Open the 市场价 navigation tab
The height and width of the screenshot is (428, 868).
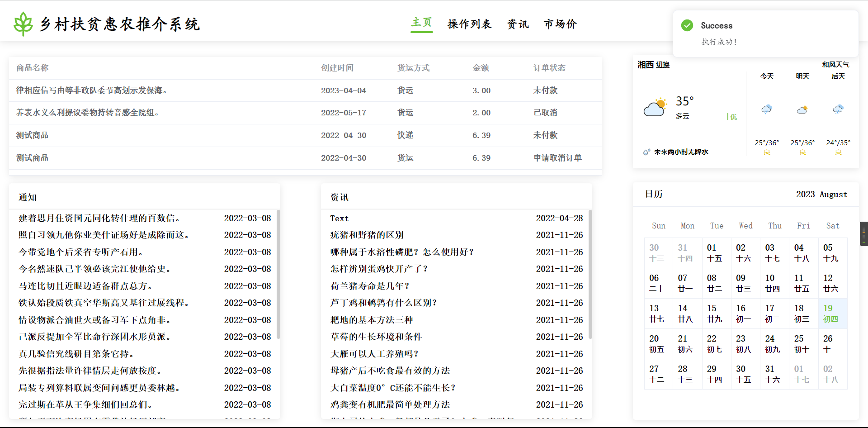pos(561,24)
